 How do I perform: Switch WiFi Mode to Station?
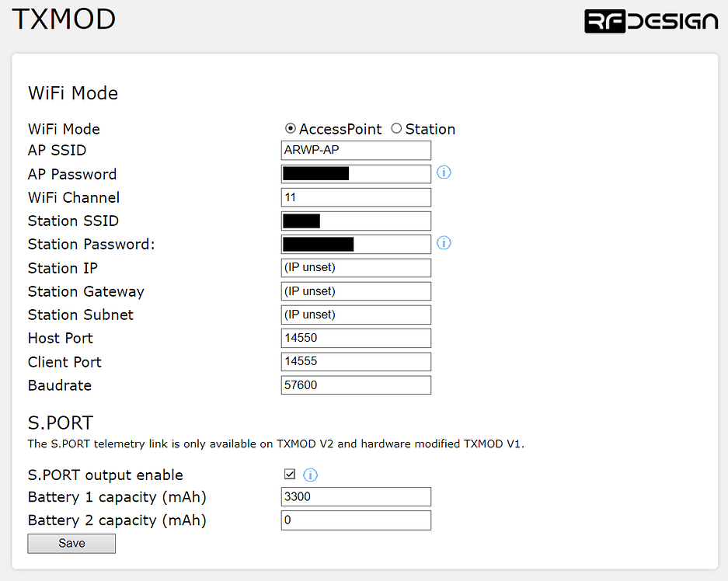(396, 128)
